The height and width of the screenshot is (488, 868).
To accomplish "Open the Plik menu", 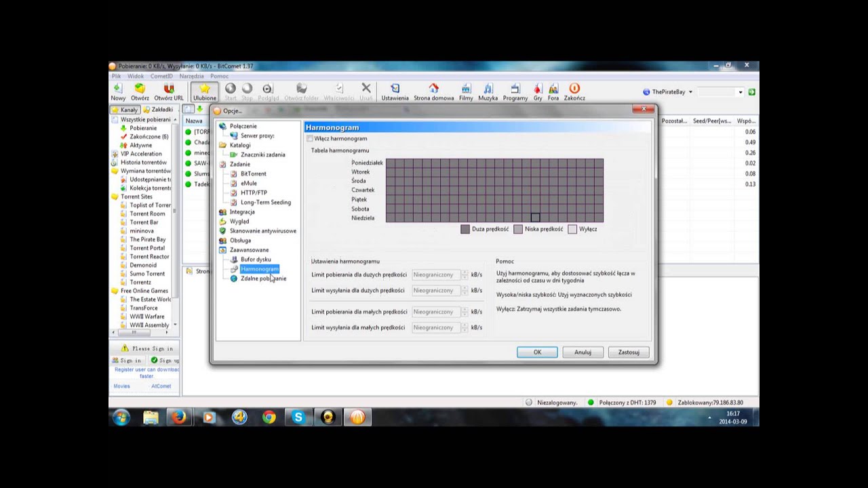I will click(x=117, y=76).
